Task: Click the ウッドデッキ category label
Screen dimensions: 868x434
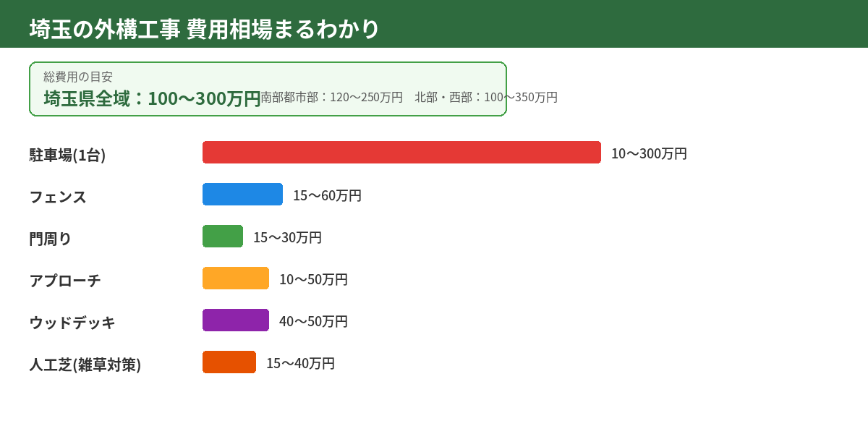Action: tap(72, 323)
